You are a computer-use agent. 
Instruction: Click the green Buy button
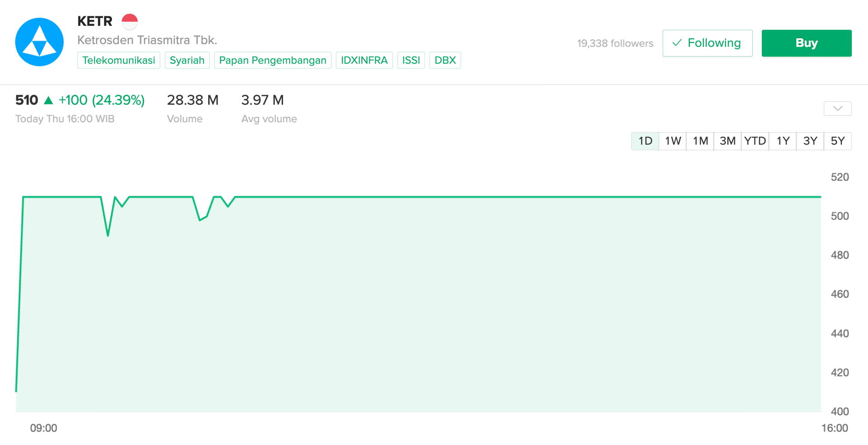click(807, 43)
